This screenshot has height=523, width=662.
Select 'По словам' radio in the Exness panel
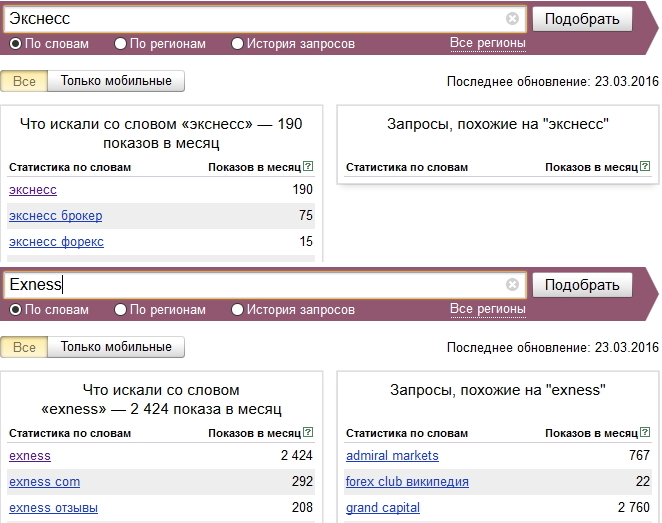[x=16, y=309]
